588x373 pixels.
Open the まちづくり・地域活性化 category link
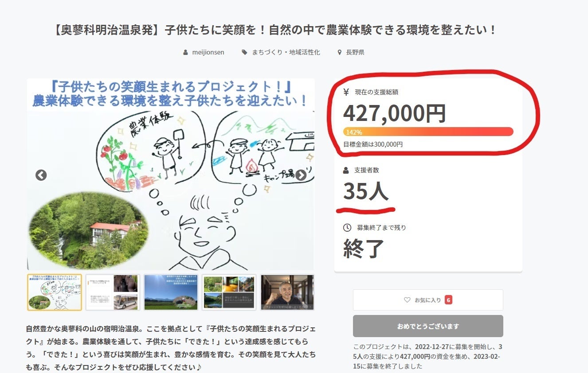point(286,52)
